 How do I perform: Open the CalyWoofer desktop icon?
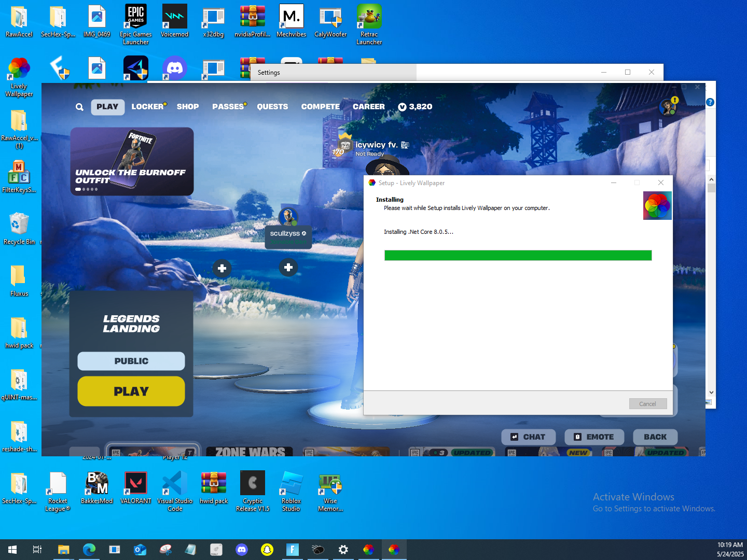click(x=330, y=21)
